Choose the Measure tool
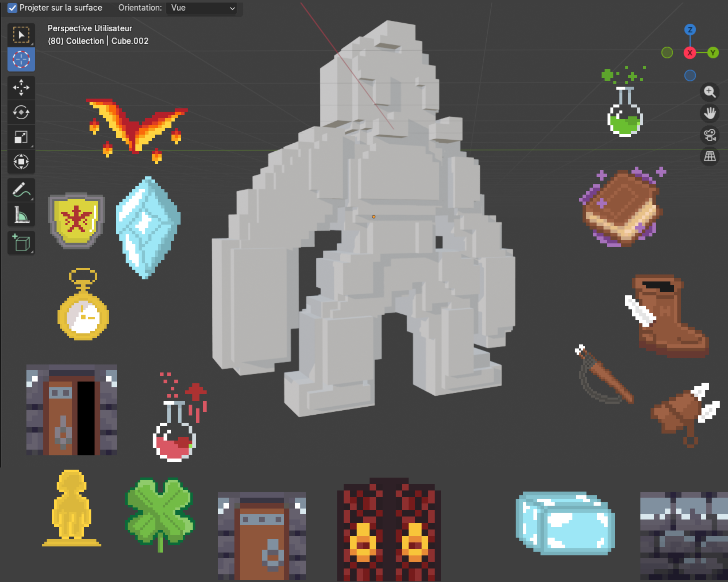728x582 pixels. click(x=21, y=215)
